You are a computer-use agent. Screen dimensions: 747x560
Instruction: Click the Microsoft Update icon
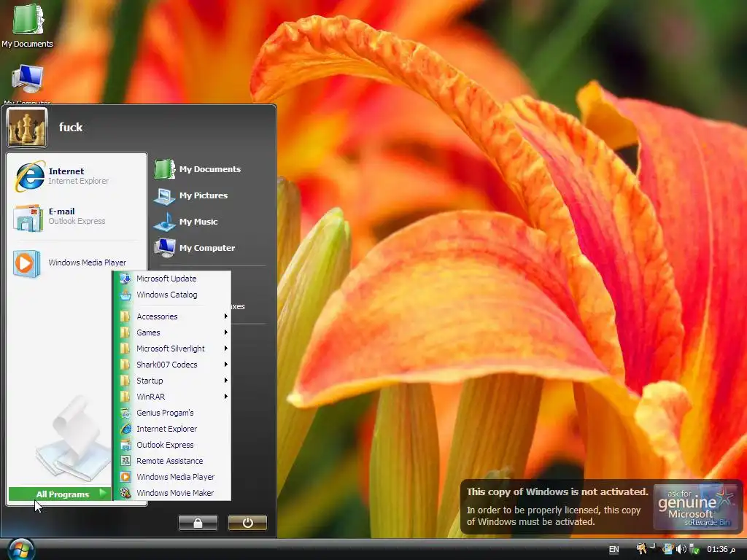pyautogui.click(x=125, y=279)
